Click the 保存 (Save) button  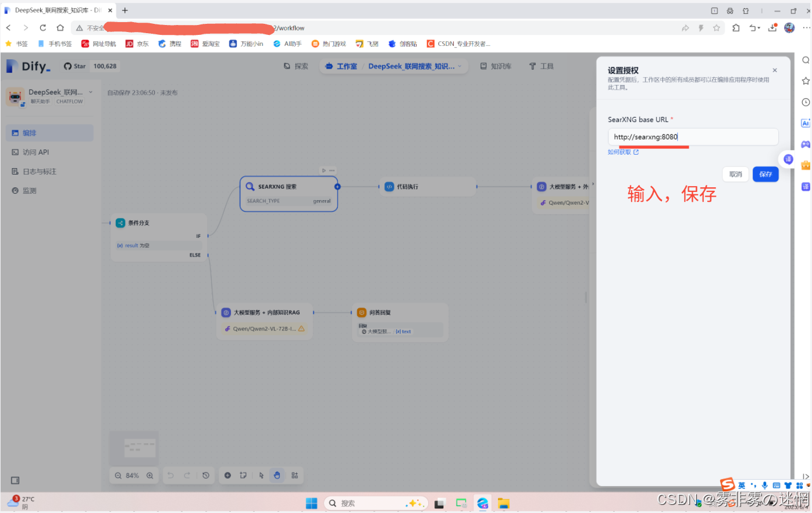(765, 174)
